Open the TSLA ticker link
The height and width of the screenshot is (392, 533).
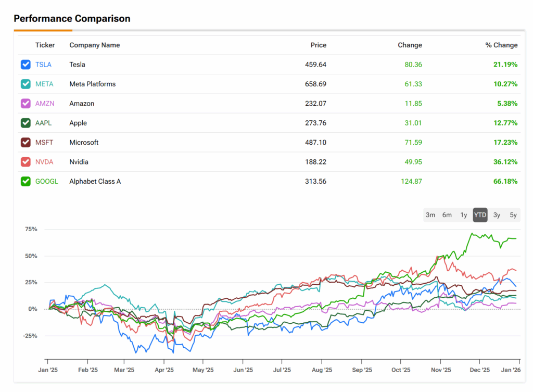coord(43,65)
